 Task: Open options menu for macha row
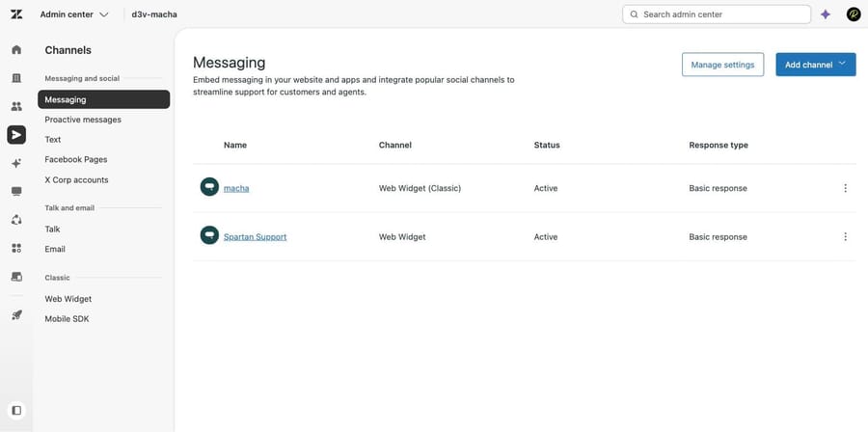845,188
